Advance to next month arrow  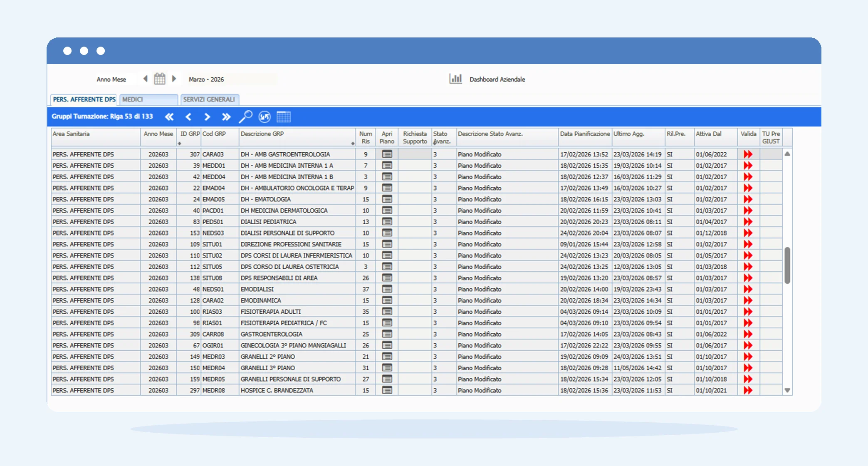[174, 79]
